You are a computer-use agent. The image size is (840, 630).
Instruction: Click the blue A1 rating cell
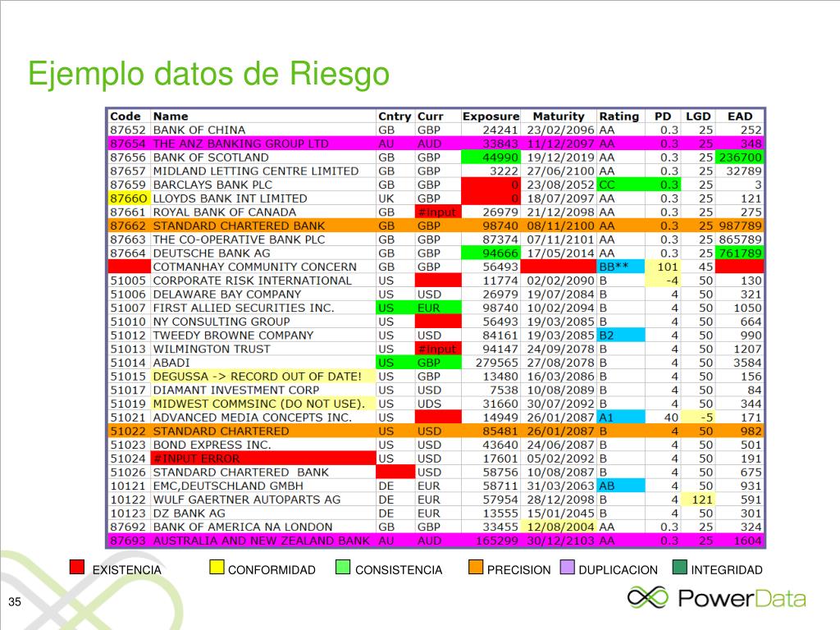[620, 418]
